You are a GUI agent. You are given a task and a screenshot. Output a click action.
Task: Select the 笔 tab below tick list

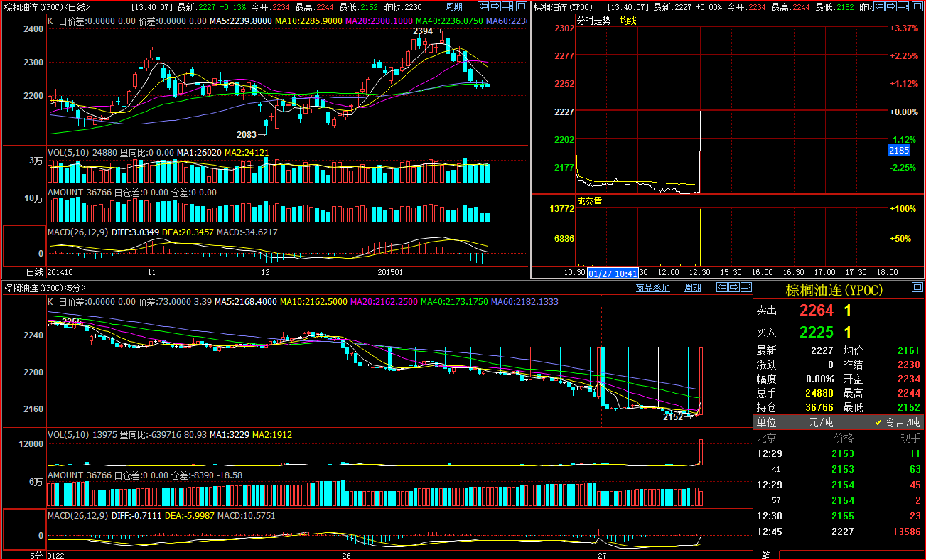(765, 555)
